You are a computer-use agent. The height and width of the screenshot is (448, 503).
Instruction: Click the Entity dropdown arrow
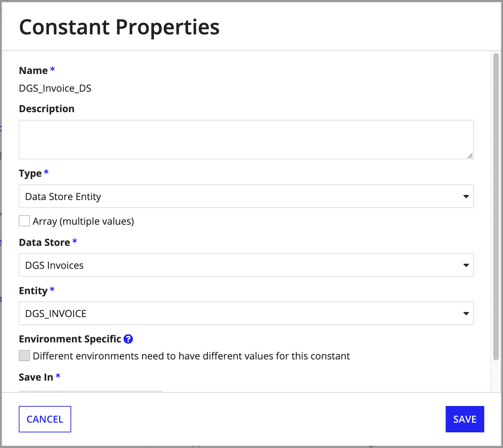[x=466, y=314]
